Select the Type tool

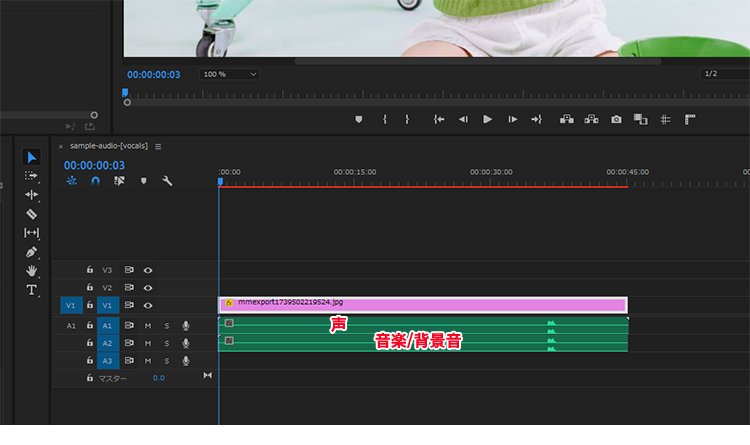(x=31, y=290)
